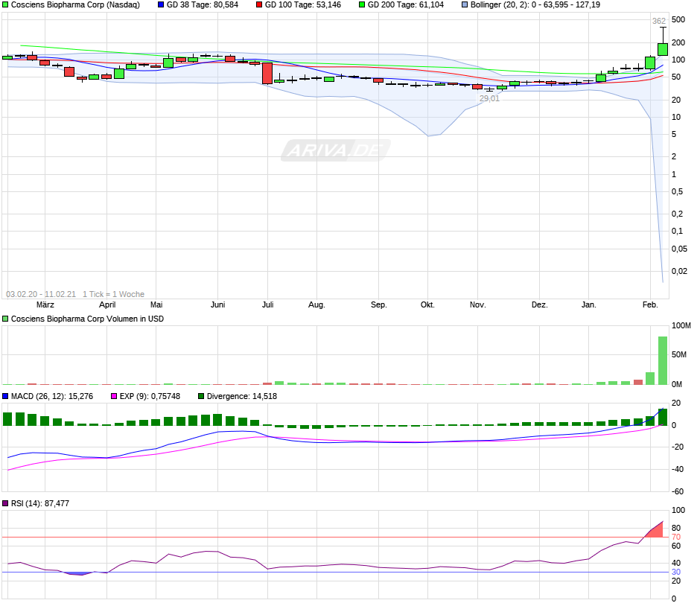Click the '362' high price annotation

(x=659, y=21)
